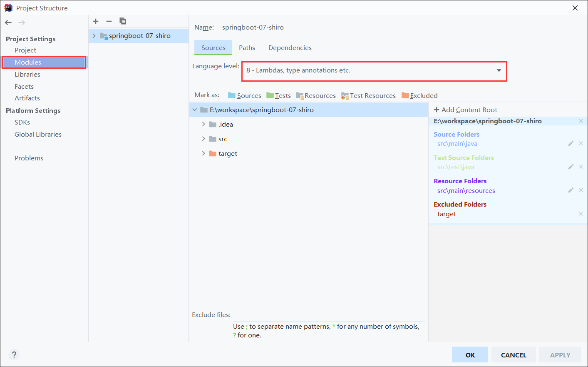The height and width of the screenshot is (367, 588).
Task: Switch to the Dependencies tab
Action: pyautogui.click(x=290, y=48)
